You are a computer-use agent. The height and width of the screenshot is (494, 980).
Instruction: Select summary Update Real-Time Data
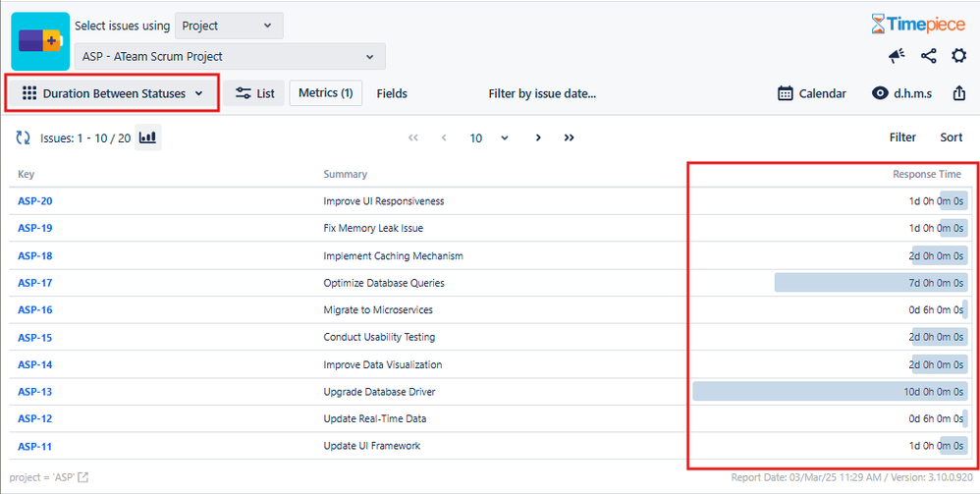click(x=375, y=419)
